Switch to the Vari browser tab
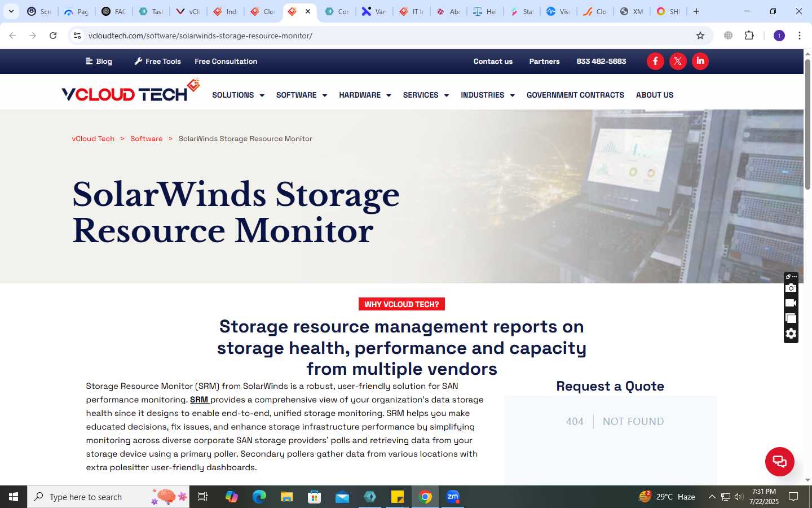Viewport: 812px width, 508px height. click(x=374, y=11)
